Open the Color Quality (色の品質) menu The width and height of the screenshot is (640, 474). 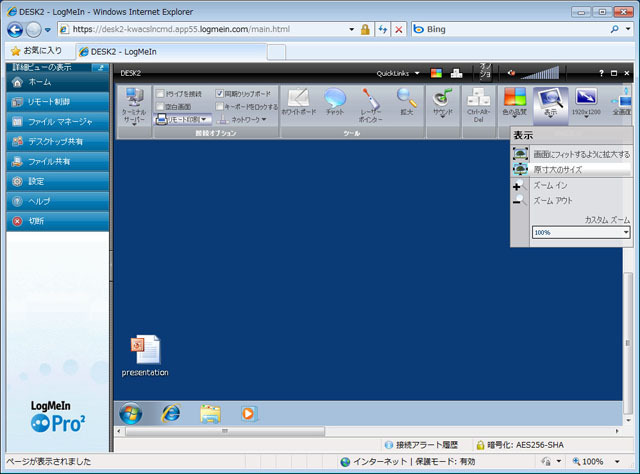coord(514,103)
